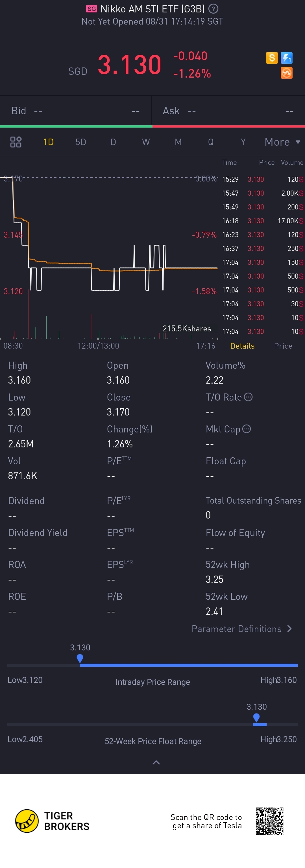Switch the trade list to Details
Screen dimensions: 305x868
pyautogui.click(x=242, y=346)
